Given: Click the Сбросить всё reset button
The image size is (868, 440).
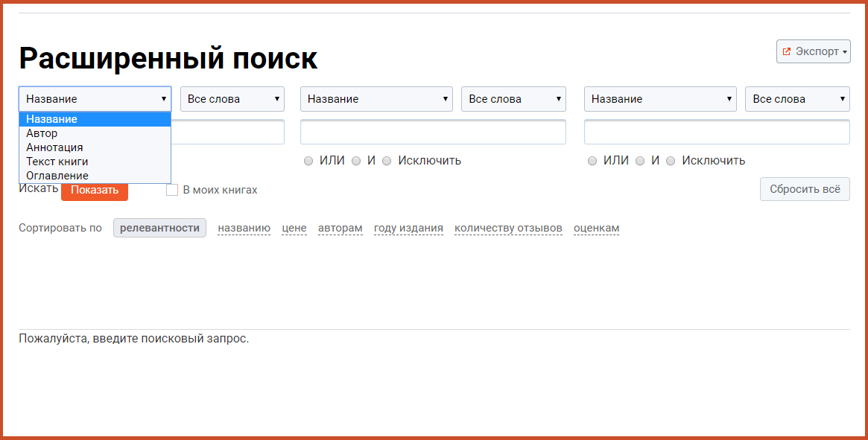Looking at the screenshot, I should 805,189.
